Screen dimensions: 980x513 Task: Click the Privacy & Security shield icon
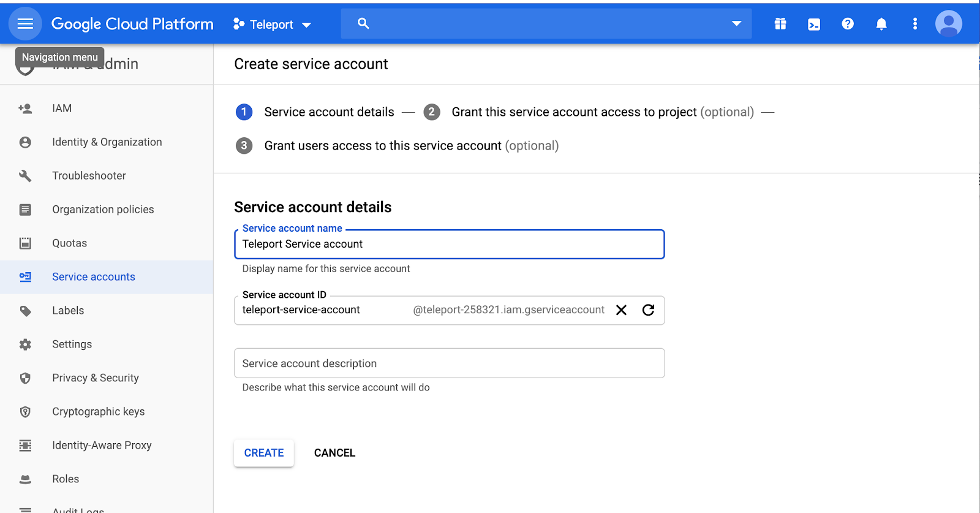pyautogui.click(x=25, y=378)
